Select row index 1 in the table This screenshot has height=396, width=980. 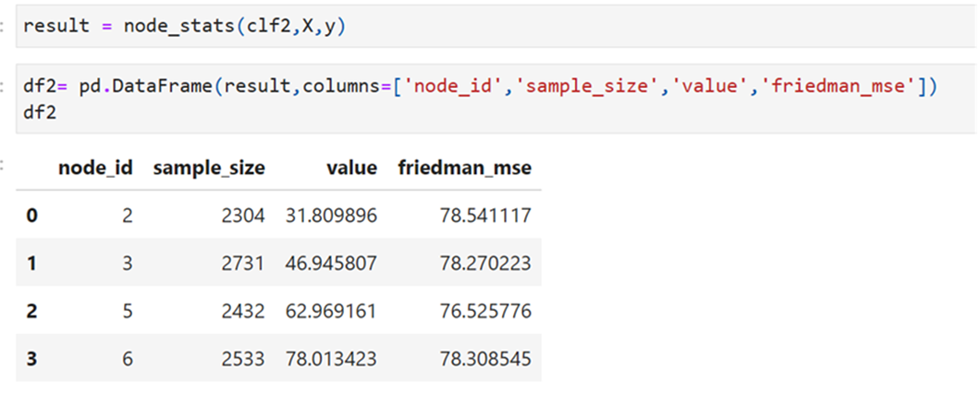click(32, 263)
